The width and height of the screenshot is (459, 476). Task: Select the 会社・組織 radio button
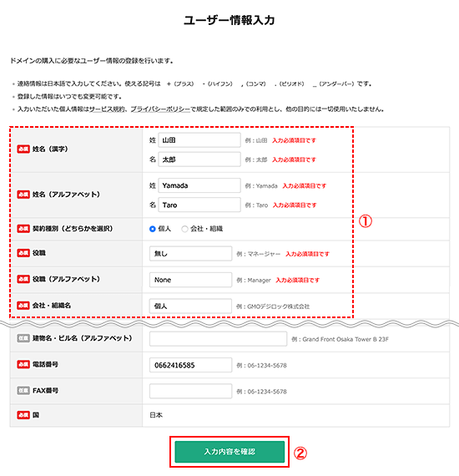[184, 229]
